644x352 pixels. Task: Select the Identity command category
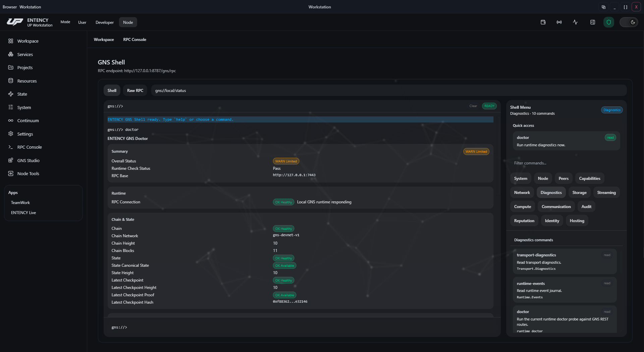coord(552,221)
